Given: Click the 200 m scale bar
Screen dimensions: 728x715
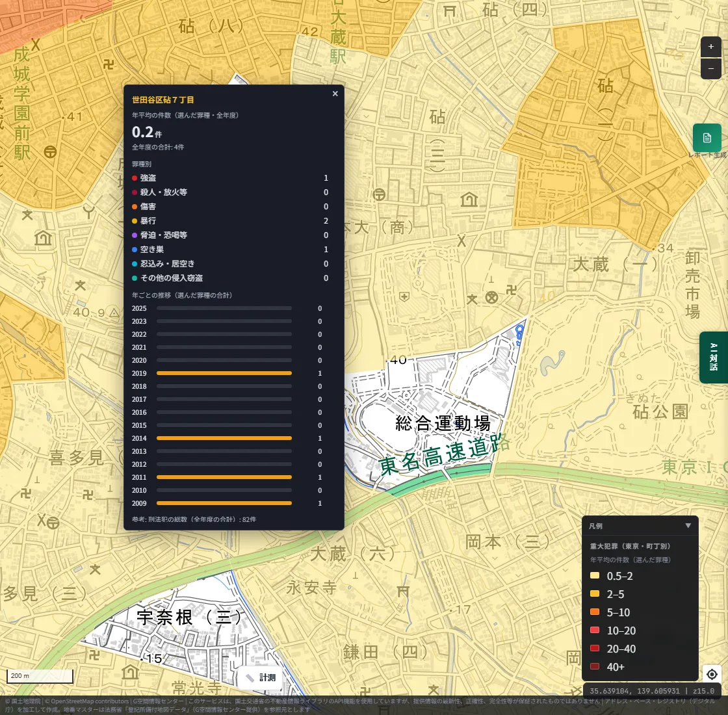Looking at the screenshot, I should (40, 676).
